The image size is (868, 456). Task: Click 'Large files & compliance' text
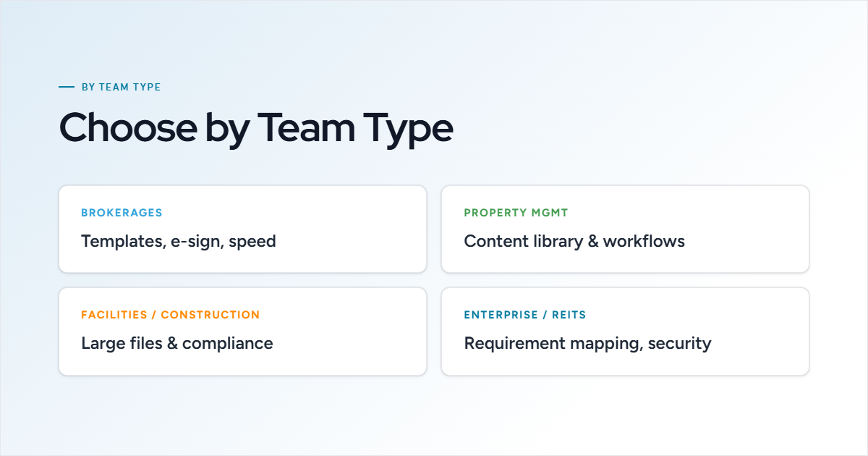tap(177, 344)
